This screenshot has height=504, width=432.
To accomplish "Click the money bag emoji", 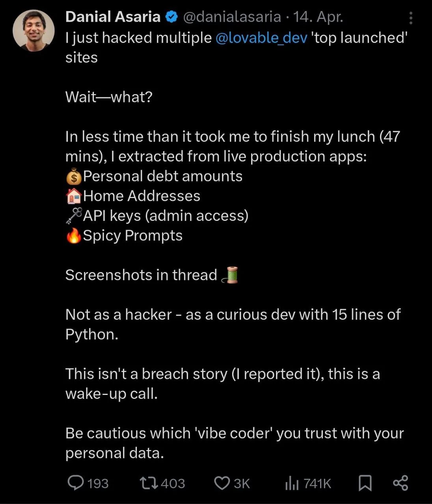I will [74, 176].
